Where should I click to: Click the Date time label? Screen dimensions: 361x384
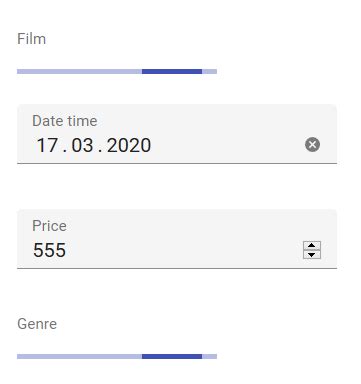click(65, 121)
